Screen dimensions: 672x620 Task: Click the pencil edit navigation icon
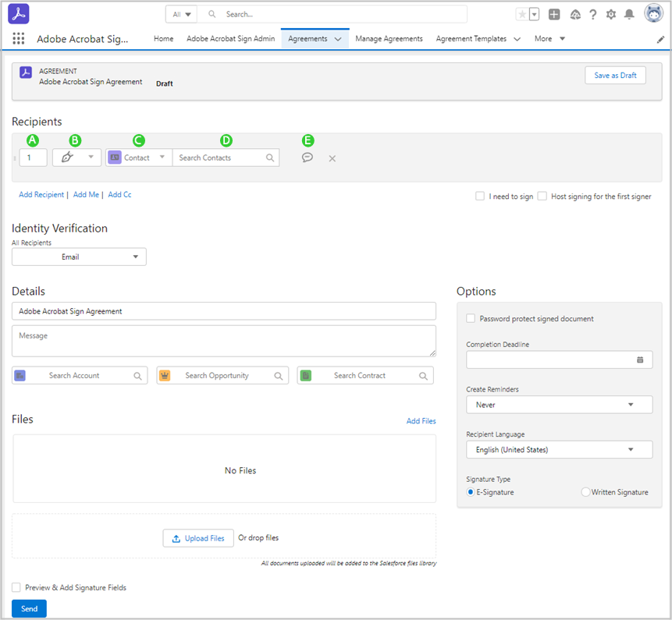pyautogui.click(x=660, y=39)
